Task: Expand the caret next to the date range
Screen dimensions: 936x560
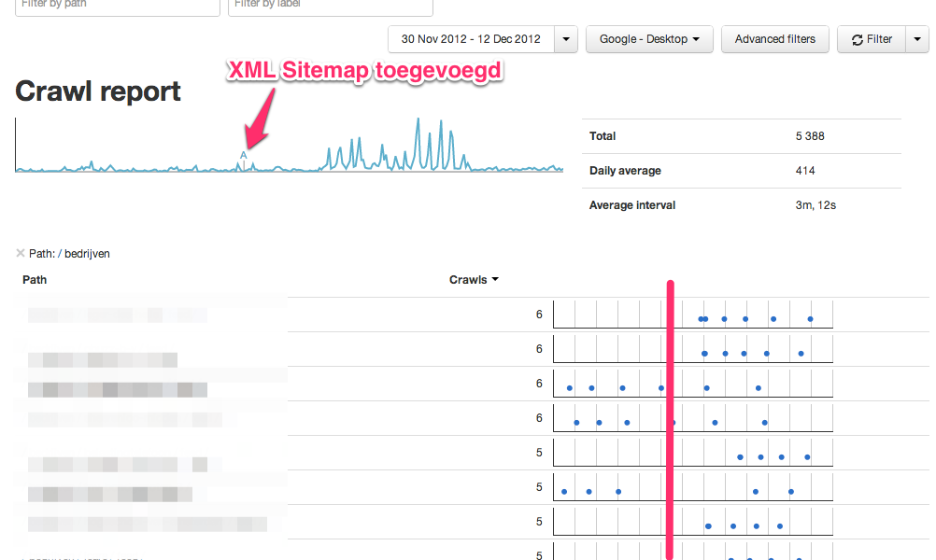Action: pos(566,39)
